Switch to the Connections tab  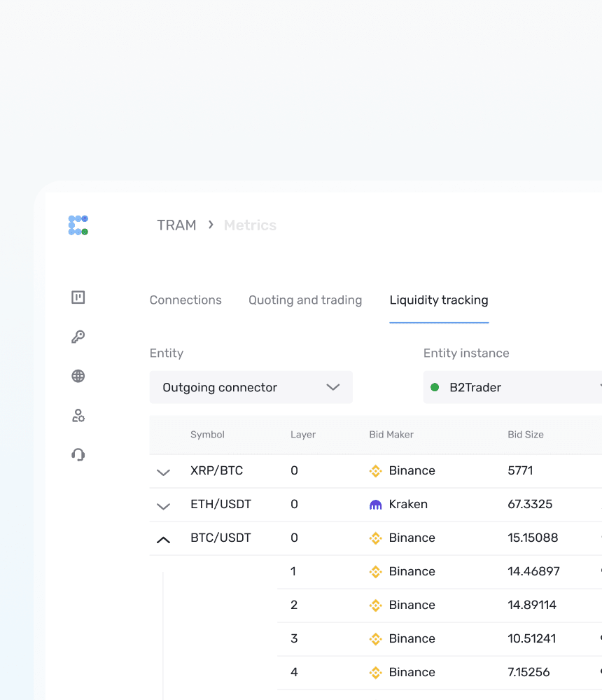(185, 300)
